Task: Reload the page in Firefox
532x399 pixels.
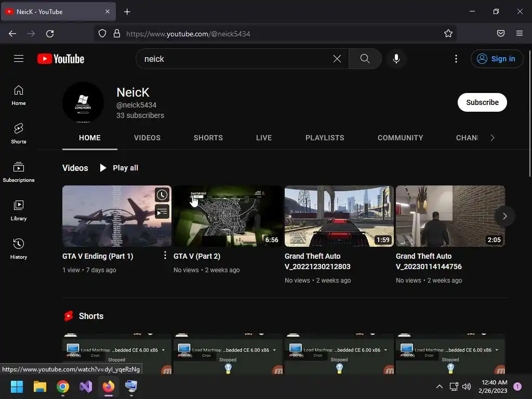Action: [50, 34]
